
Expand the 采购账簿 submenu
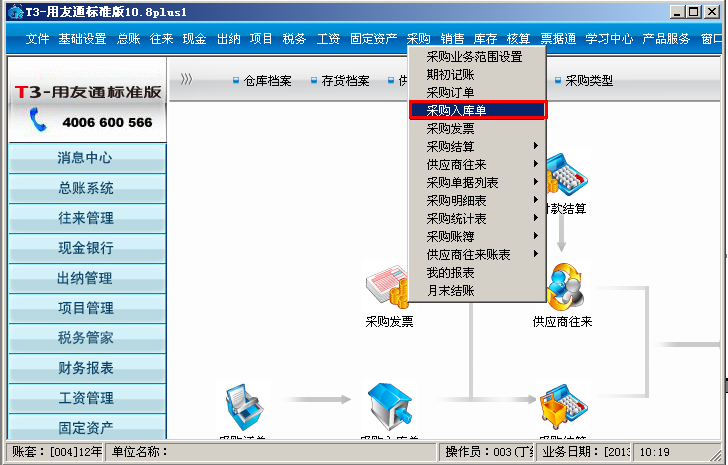point(477,236)
